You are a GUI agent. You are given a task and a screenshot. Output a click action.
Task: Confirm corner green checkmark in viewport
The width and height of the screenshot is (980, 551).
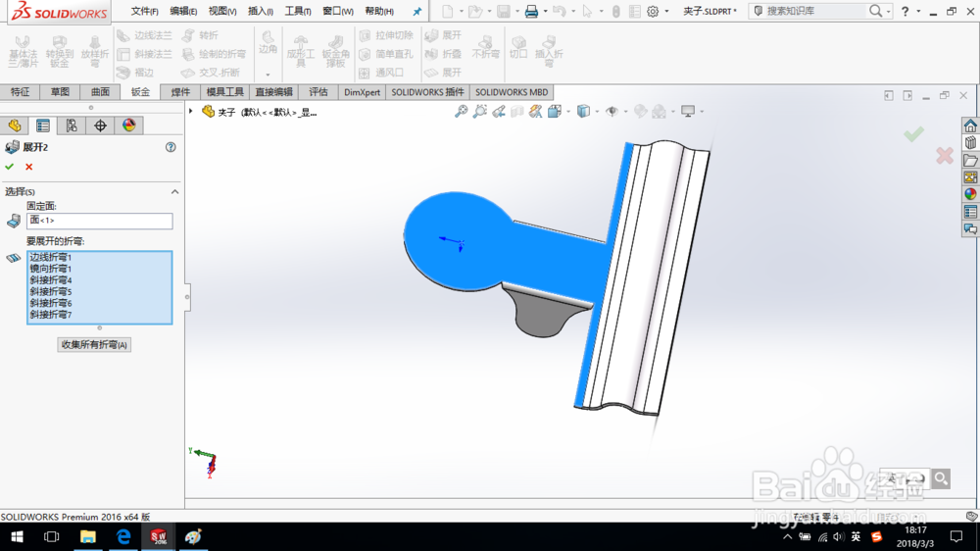(x=913, y=134)
